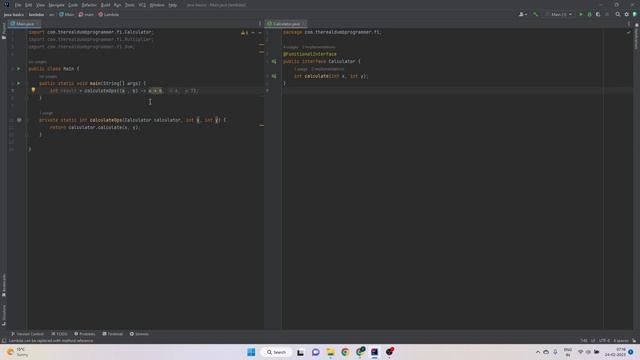Click the java basics project breadcrumb
Image resolution: width=640 pixels, height=360 pixels.
click(14, 14)
